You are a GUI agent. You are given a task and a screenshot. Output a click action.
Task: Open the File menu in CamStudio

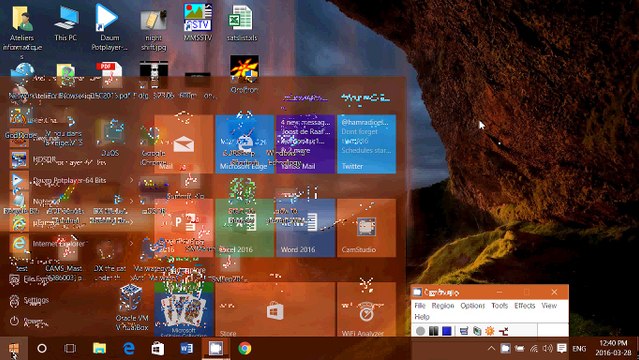[x=420, y=305]
